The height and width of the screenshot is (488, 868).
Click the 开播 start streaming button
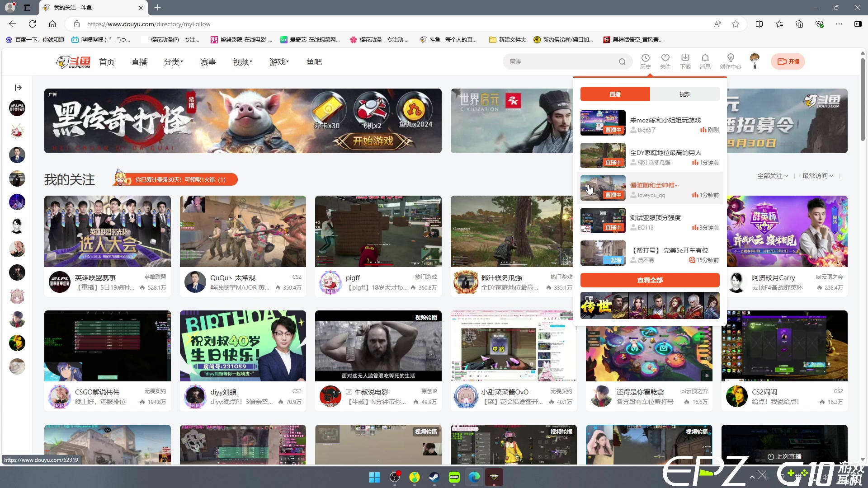point(788,62)
